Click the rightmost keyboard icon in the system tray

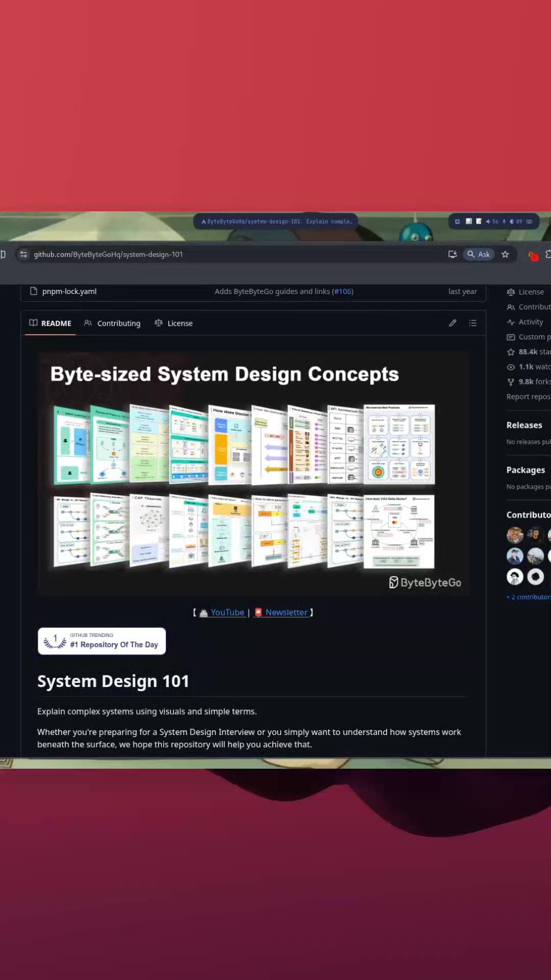pos(529,222)
